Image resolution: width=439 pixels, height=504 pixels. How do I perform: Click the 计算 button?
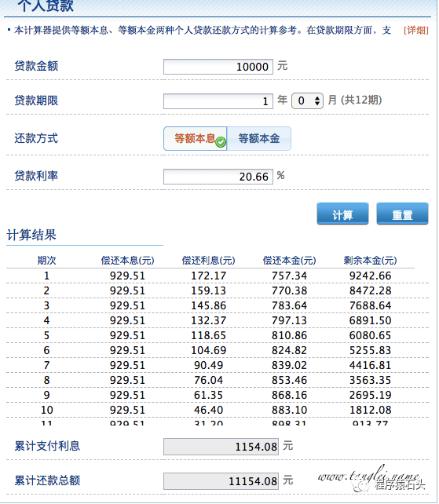pos(342,214)
